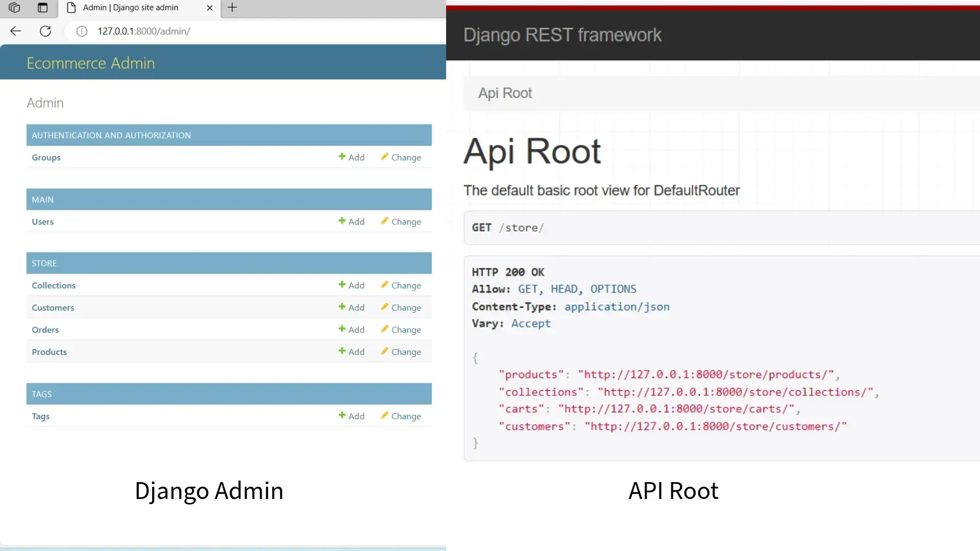Open the site information icon in address bar
This screenshot has width=980, height=551.
pyautogui.click(x=82, y=31)
